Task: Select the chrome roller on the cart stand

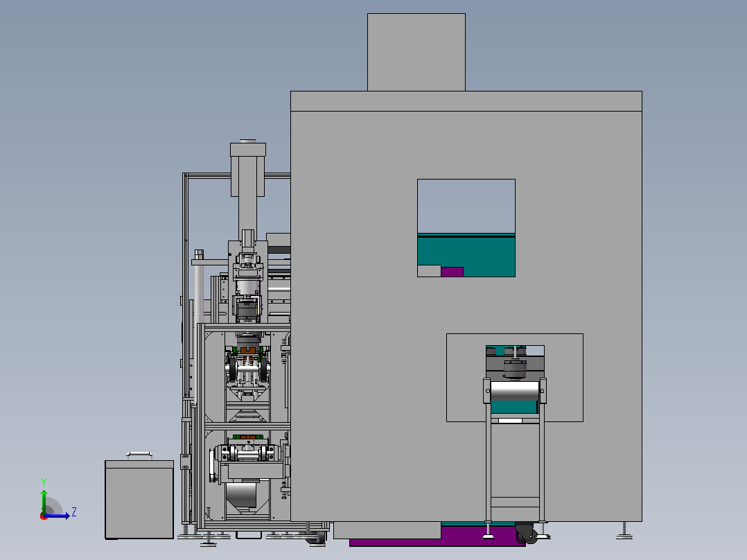Action: [x=514, y=392]
